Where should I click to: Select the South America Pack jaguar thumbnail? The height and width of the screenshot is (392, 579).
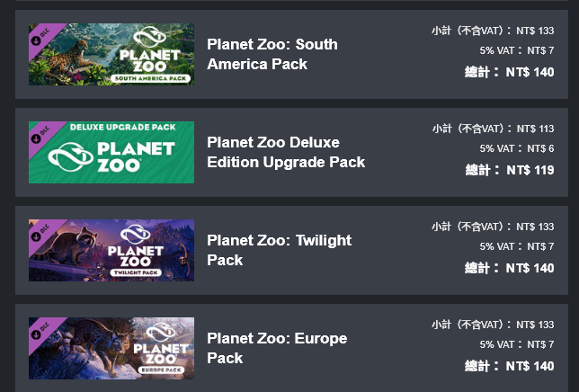coord(111,54)
